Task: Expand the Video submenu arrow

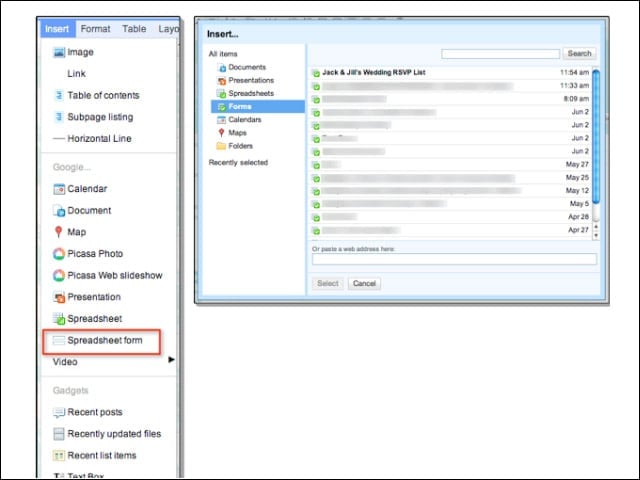Action: [x=171, y=360]
